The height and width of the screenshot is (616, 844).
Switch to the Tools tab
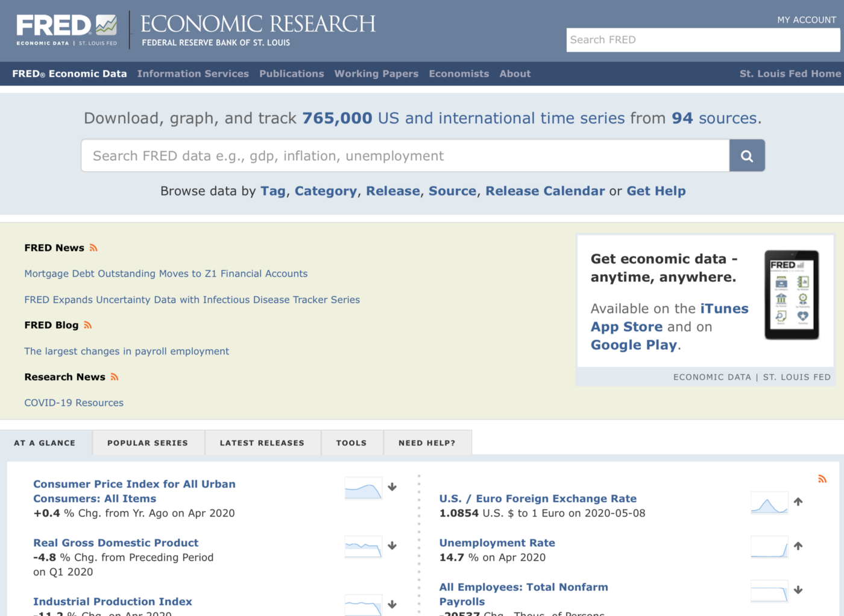coord(351,443)
